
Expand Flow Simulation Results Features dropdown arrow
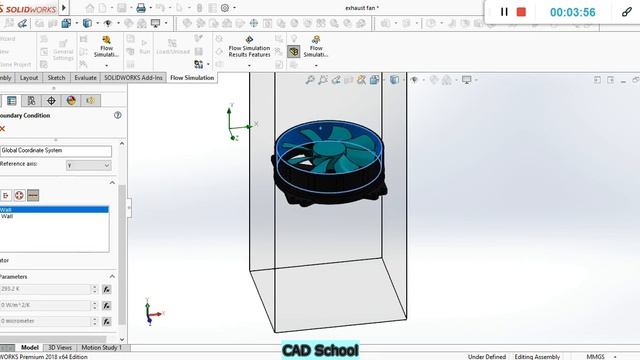click(249, 65)
